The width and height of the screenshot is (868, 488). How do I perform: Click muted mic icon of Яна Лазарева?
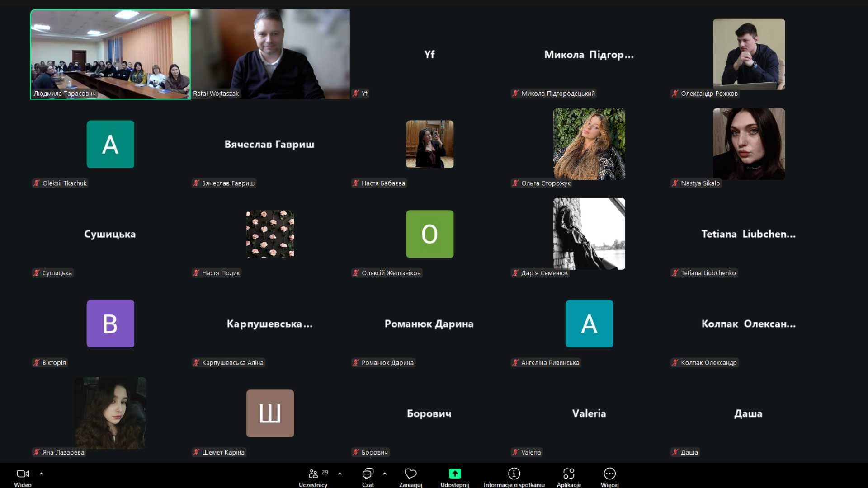[x=37, y=452]
